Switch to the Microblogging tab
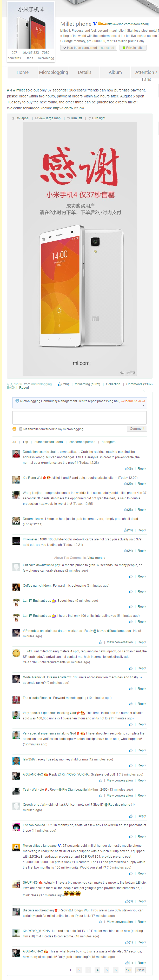 point(54,72)
